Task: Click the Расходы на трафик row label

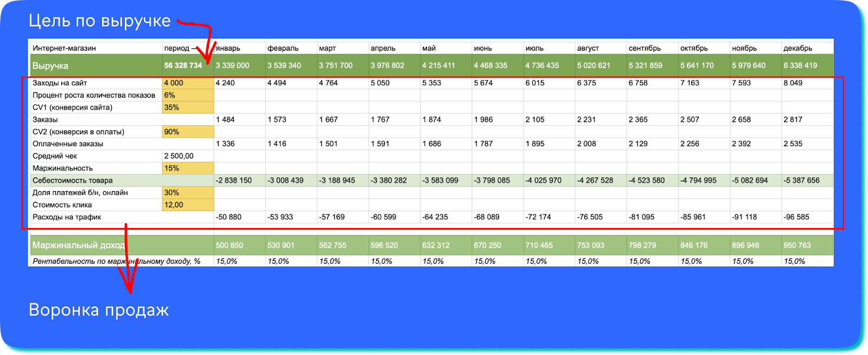Action: point(67,217)
